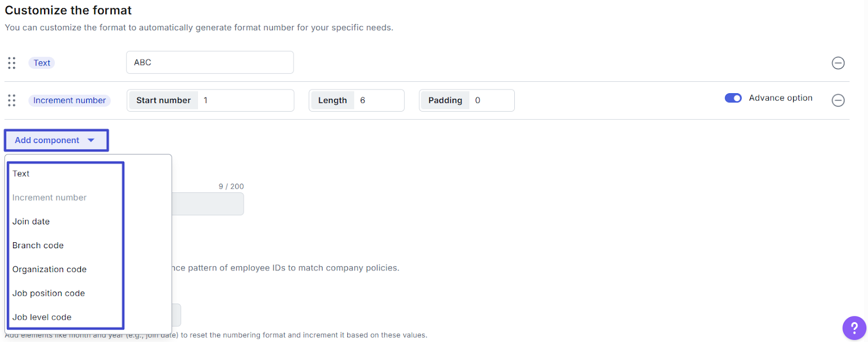Click the Increment number tag label
Viewport: 868px width, 342px height.
click(x=69, y=100)
